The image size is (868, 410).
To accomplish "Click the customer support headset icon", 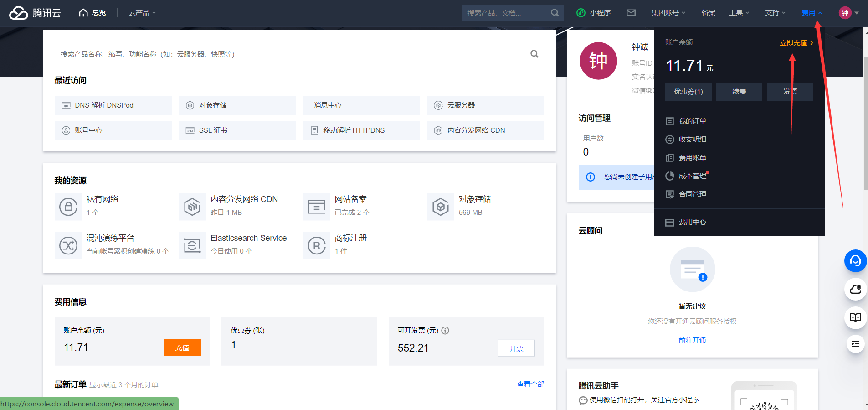I will (855, 261).
